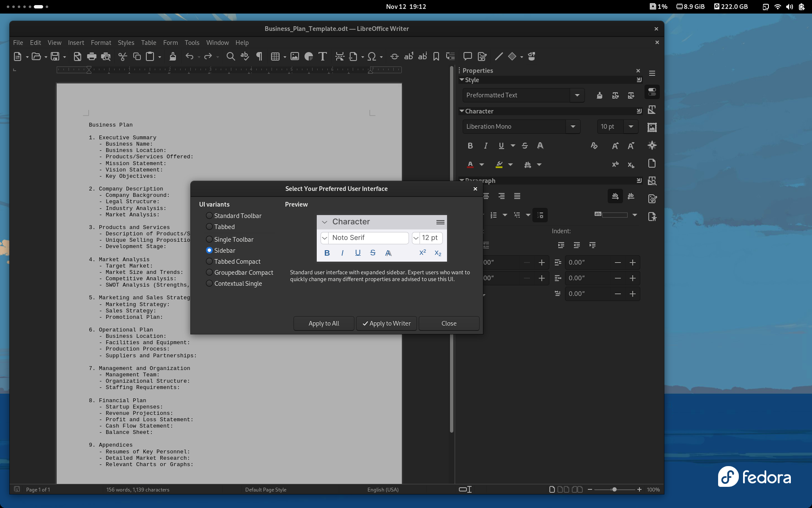Click Apply to All button
The height and width of the screenshot is (508, 812).
tap(324, 323)
